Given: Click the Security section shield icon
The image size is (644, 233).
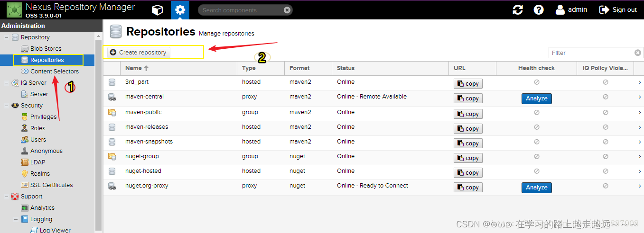Looking at the screenshot, I should pos(15,106).
